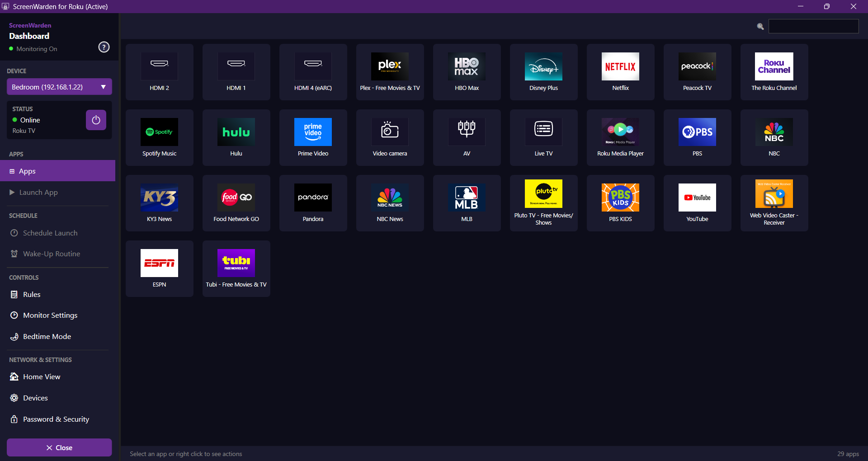Screen dimensions: 868x461
Task: Select the Video camera tile
Action: tap(390, 138)
